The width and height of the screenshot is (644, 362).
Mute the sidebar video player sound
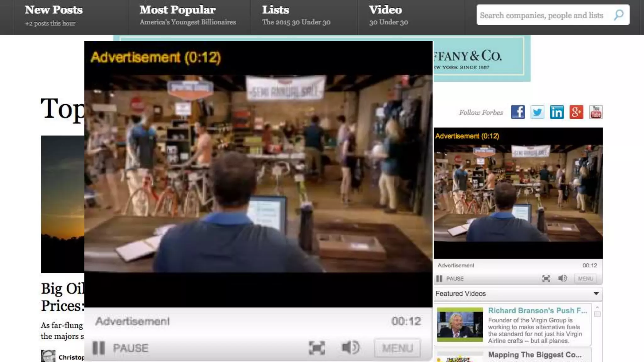point(562,278)
